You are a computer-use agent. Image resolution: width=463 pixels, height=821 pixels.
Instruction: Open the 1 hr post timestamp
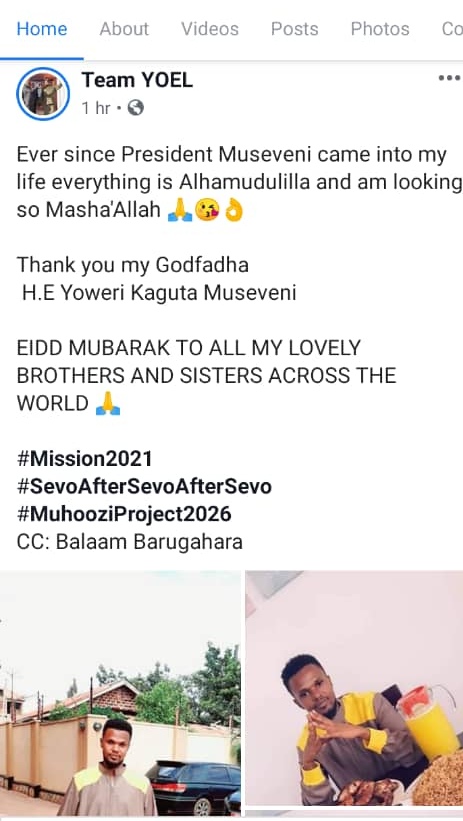tap(96, 108)
